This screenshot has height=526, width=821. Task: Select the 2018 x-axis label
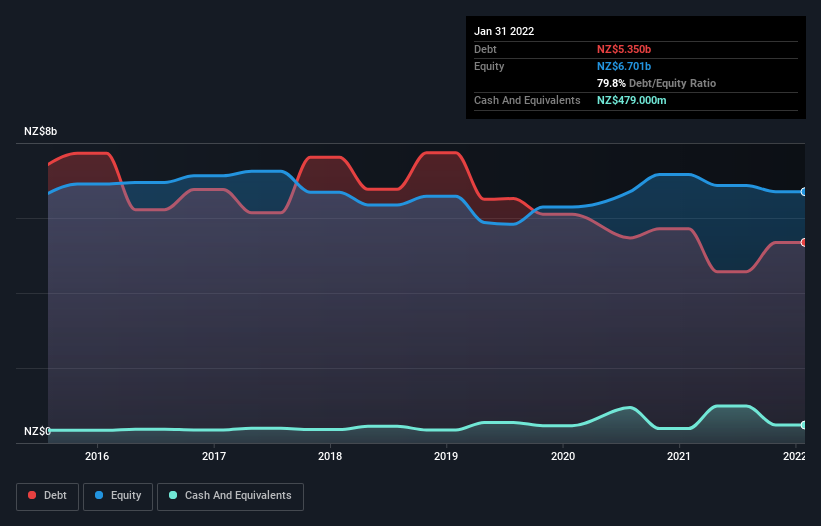pyautogui.click(x=330, y=456)
